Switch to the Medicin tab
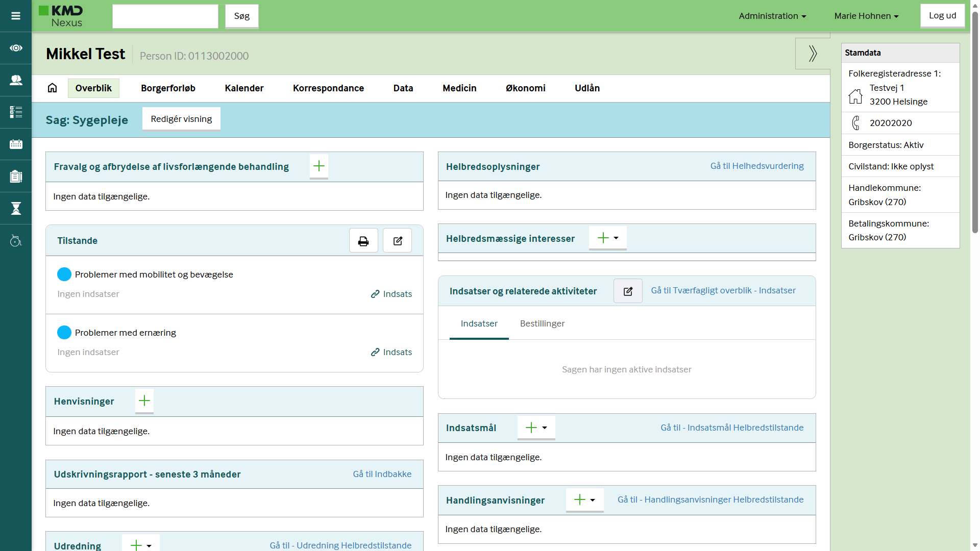 tap(459, 88)
